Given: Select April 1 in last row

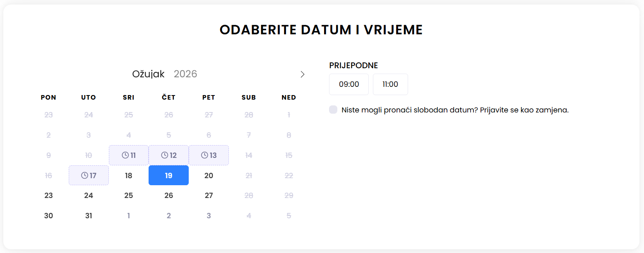Looking at the screenshot, I should (x=129, y=216).
